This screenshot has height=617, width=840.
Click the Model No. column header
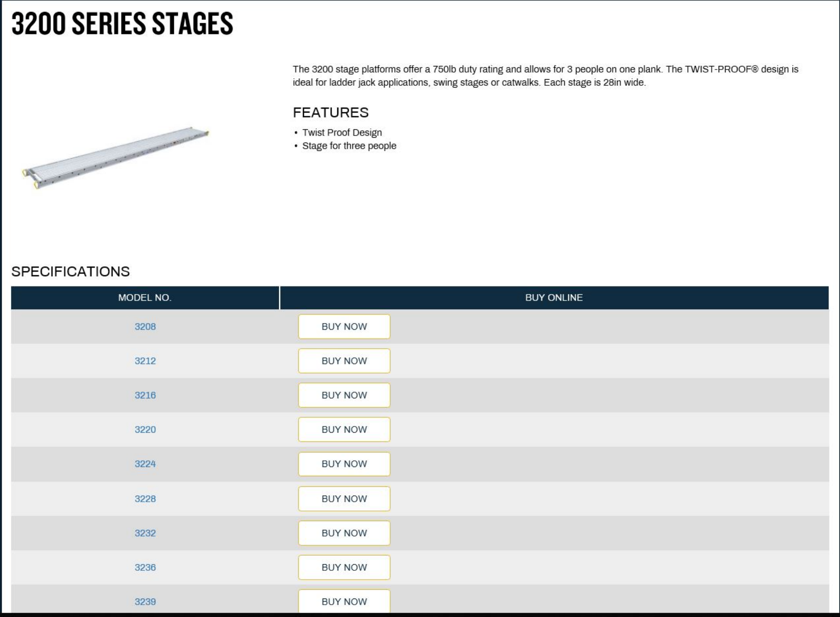click(145, 298)
